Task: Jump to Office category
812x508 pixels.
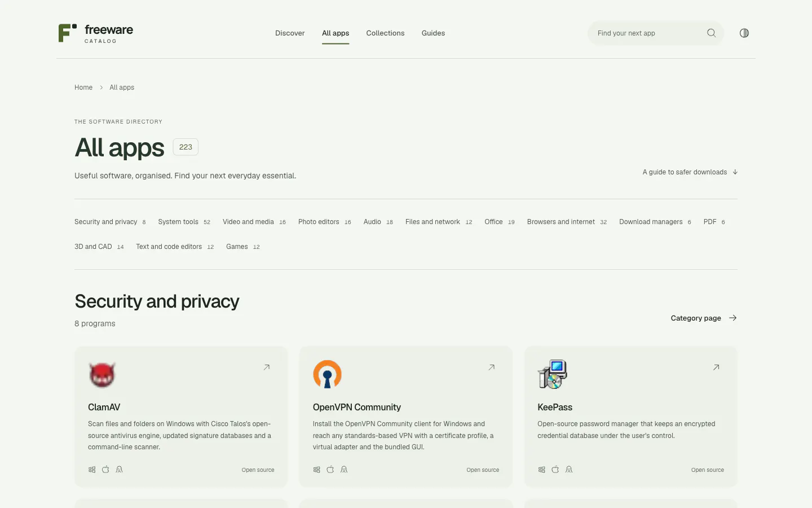Action: [x=500, y=222]
